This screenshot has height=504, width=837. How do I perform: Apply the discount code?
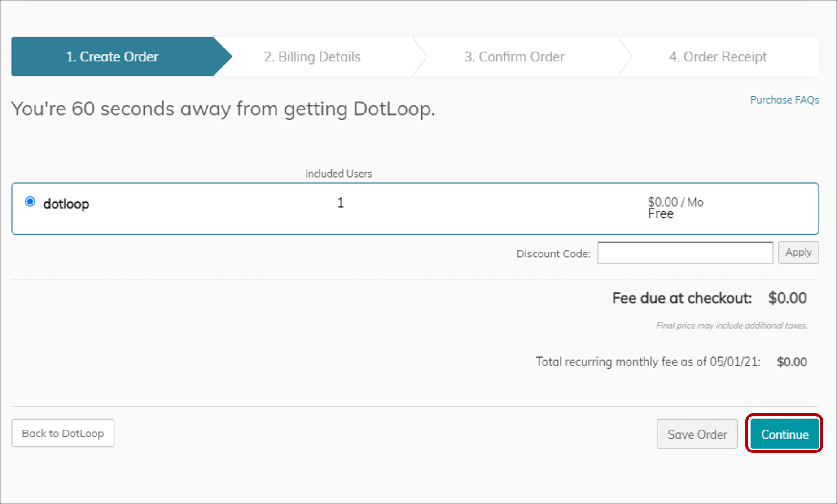(798, 252)
